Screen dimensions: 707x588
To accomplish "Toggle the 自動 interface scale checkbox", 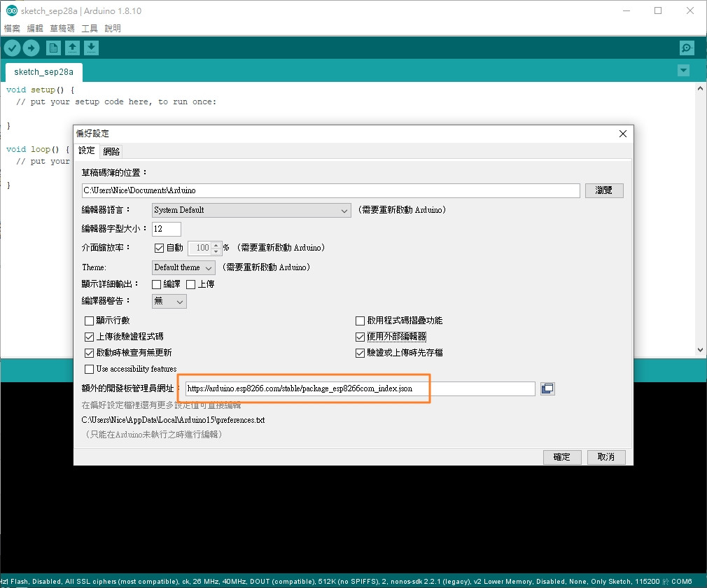I will [159, 248].
